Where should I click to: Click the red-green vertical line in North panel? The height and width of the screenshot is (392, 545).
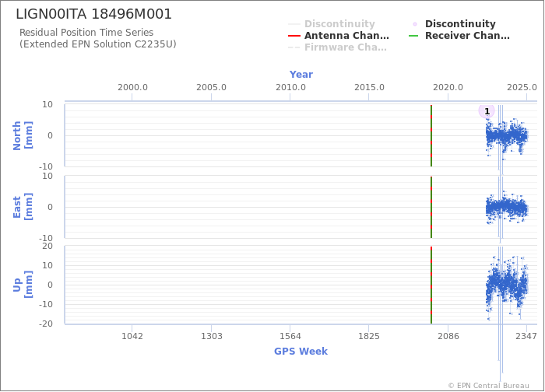[431, 135]
